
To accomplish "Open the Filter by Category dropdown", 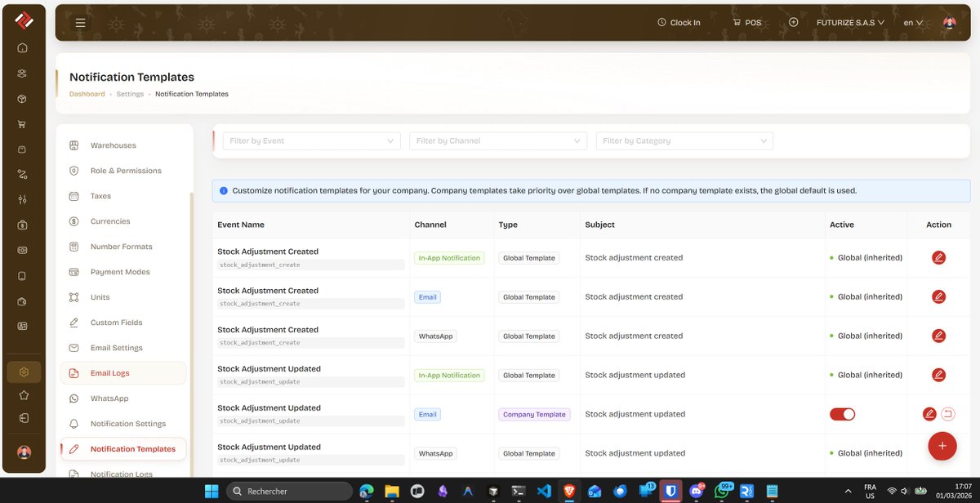I will tap(684, 140).
